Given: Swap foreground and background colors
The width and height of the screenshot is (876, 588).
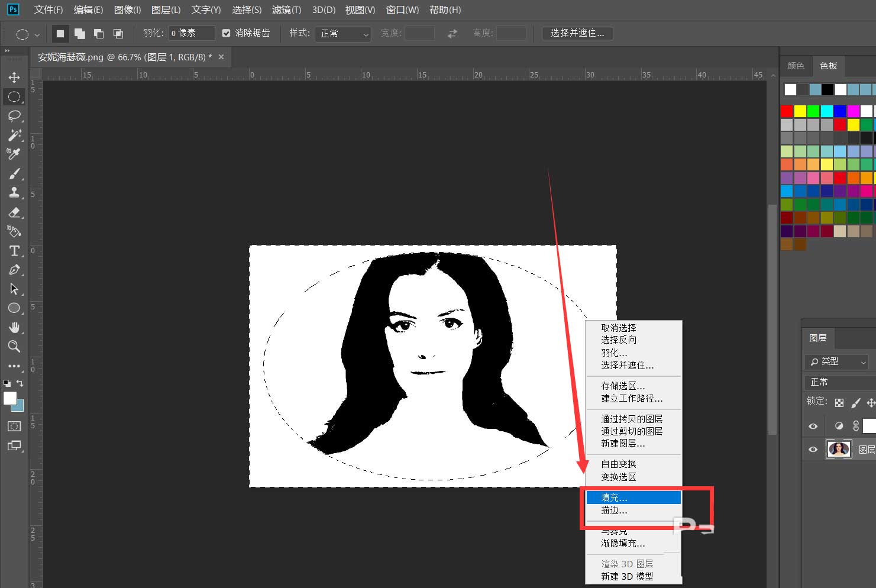Looking at the screenshot, I should (x=20, y=383).
